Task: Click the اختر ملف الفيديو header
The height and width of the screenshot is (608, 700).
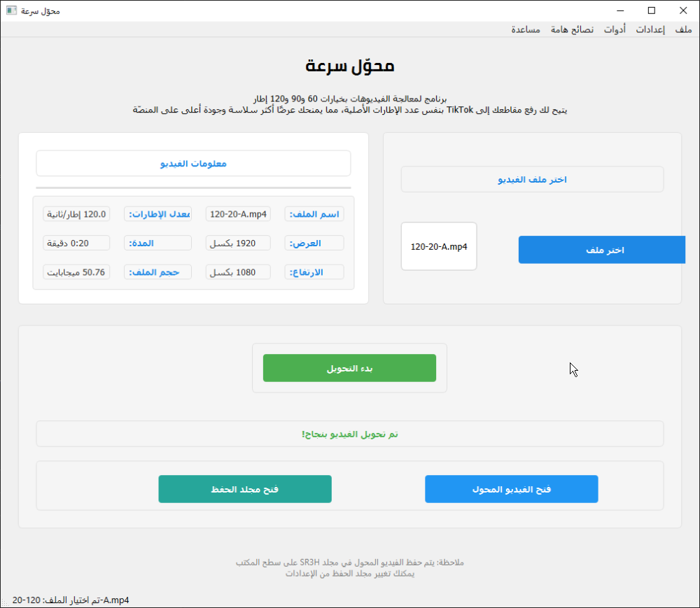Action: [532, 180]
